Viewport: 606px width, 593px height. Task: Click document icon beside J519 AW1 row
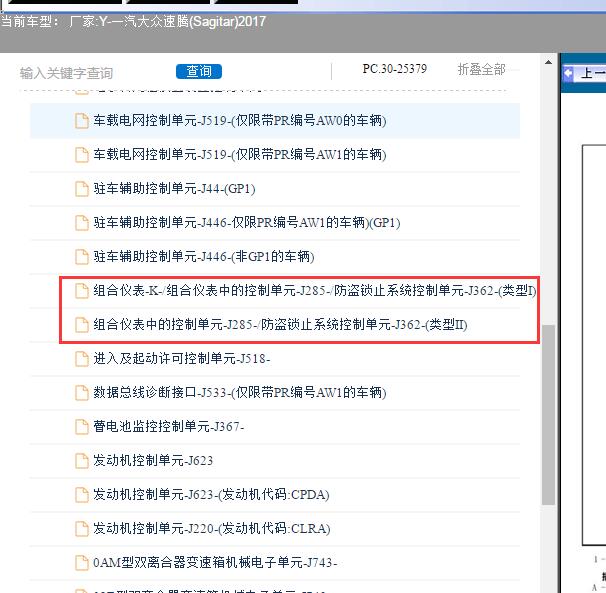click(82, 155)
